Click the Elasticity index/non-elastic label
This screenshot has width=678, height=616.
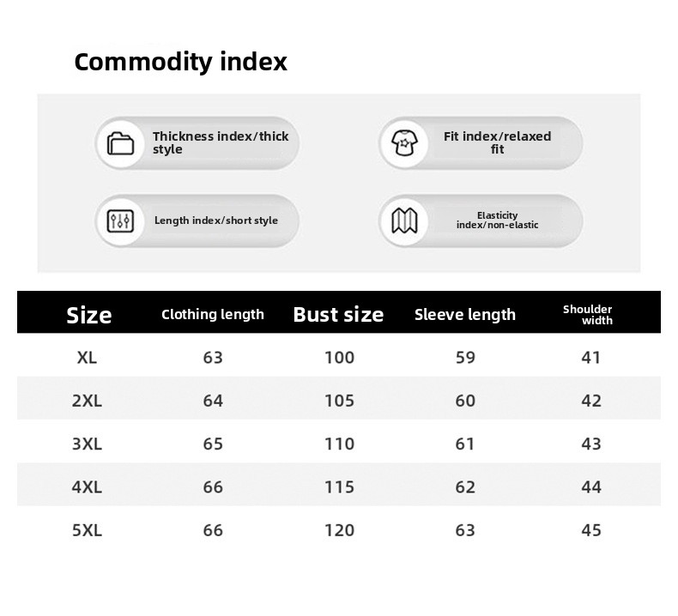[x=498, y=220]
